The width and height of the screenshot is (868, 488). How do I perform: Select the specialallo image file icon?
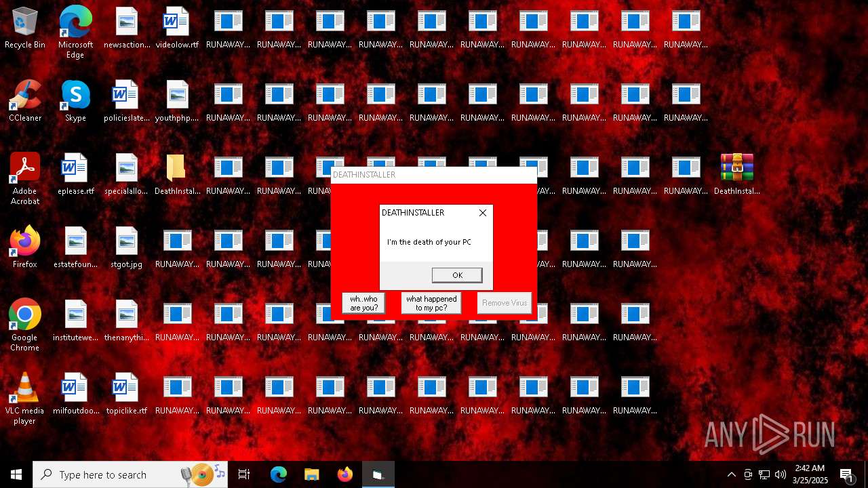[126, 174]
